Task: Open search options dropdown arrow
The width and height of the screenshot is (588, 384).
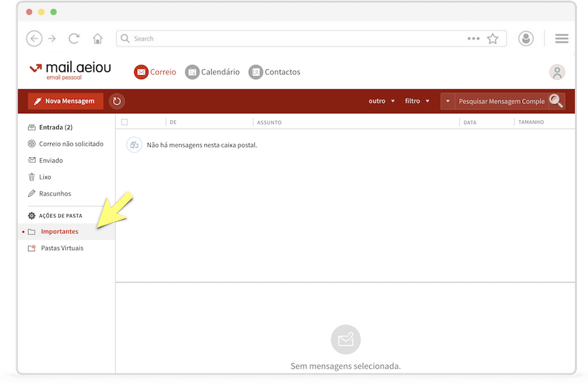Action: [448, 101]
